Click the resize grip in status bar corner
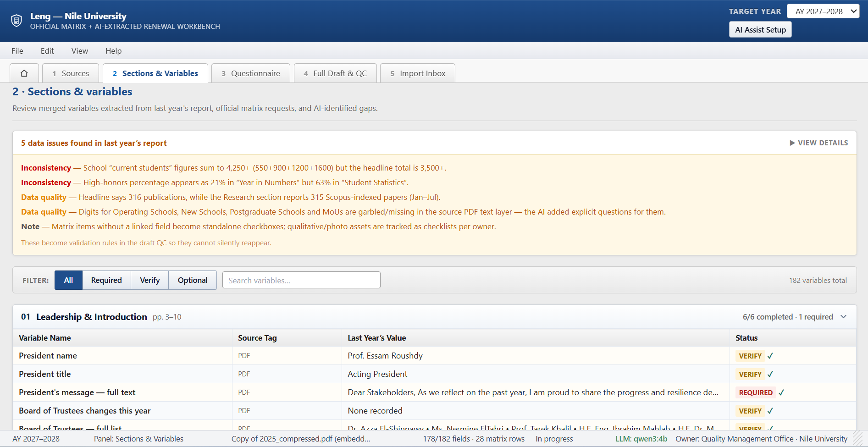 (857, 438)
